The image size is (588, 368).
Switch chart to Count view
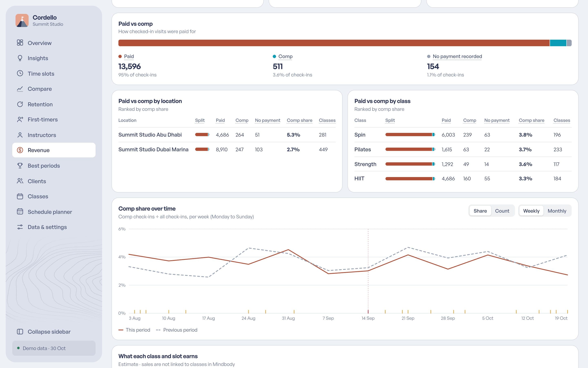502,211
